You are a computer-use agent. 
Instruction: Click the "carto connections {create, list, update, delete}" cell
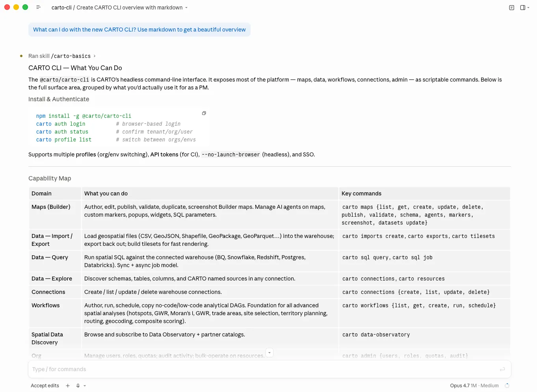tap(425, 292)
